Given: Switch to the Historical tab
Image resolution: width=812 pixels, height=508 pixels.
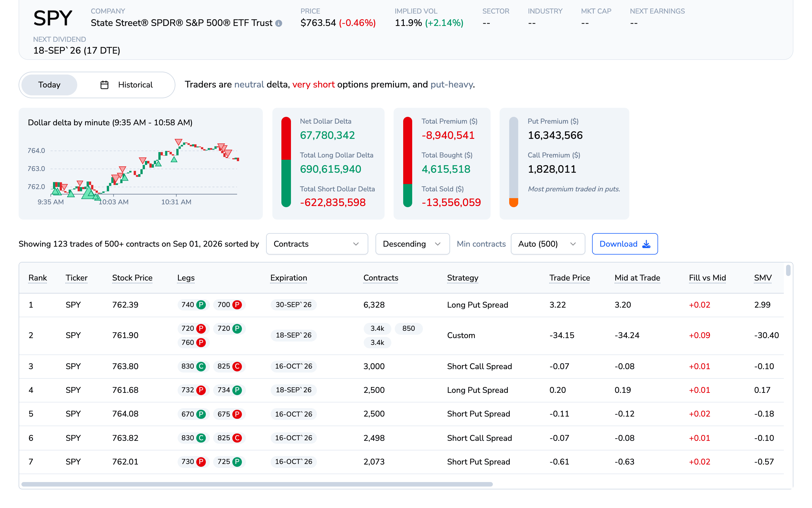Looking at the screenshot, I should click(127, 85).
